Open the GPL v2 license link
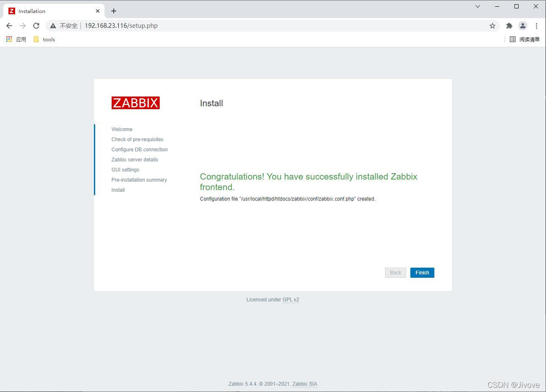Screen dimensions: 546x392 [x=291, y=300]
